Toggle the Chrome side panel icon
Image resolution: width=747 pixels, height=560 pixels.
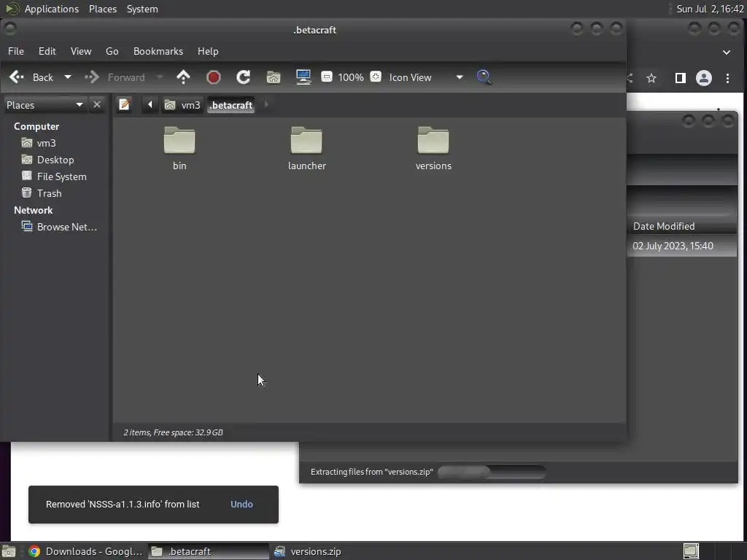pyautogui.click(x=681, y=78)
